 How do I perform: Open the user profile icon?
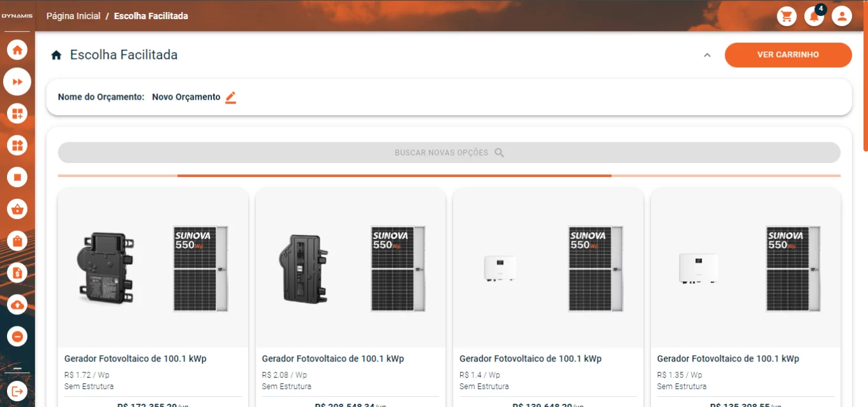coord(842,17)
